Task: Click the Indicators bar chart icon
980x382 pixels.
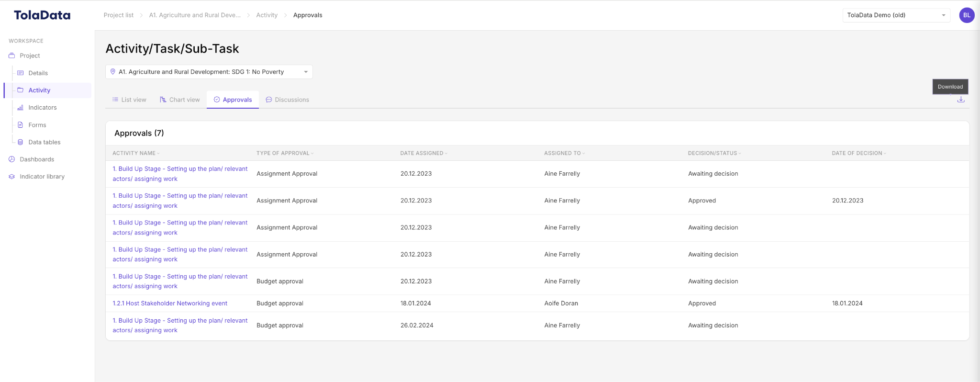Action: [x=21, y=108]
